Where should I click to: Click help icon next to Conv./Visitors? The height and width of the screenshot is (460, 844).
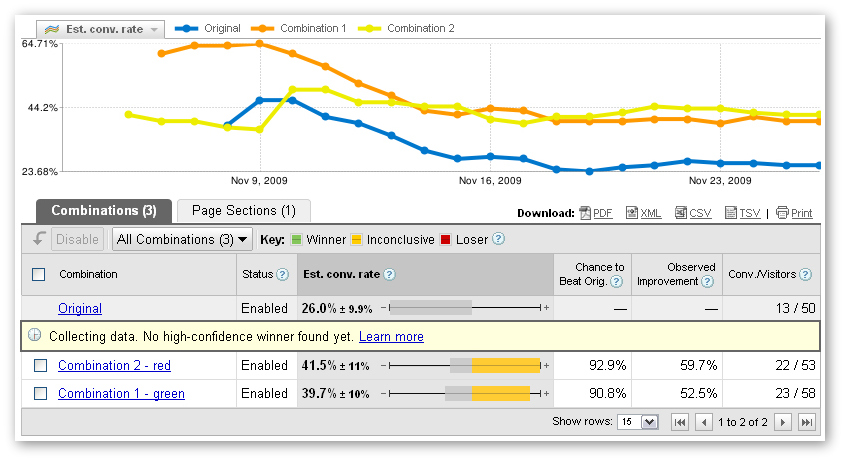805,275
